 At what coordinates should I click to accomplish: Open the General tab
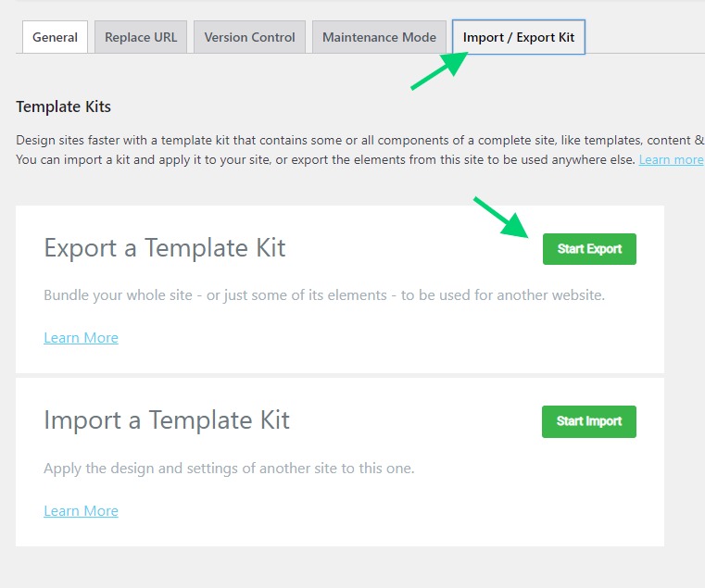click(55, 37)
